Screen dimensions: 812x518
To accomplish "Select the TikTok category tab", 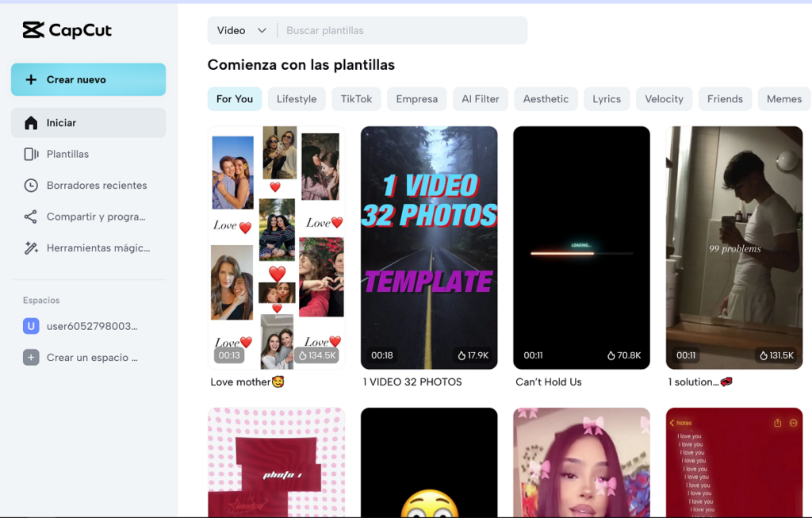I will (356, 99).
